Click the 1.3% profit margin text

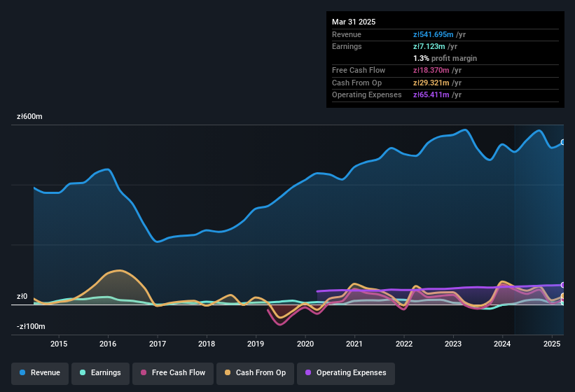445,58
